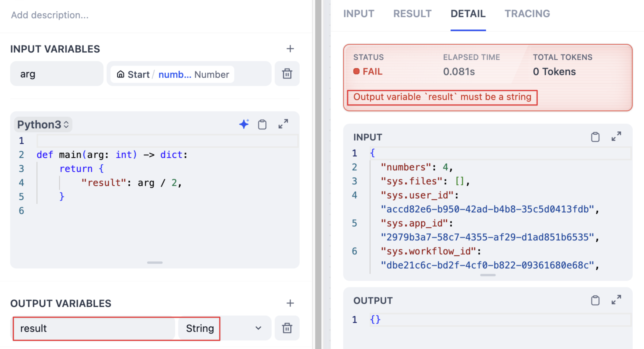
Task: Copy the Python code to clipboard
Action: [262, 124]
